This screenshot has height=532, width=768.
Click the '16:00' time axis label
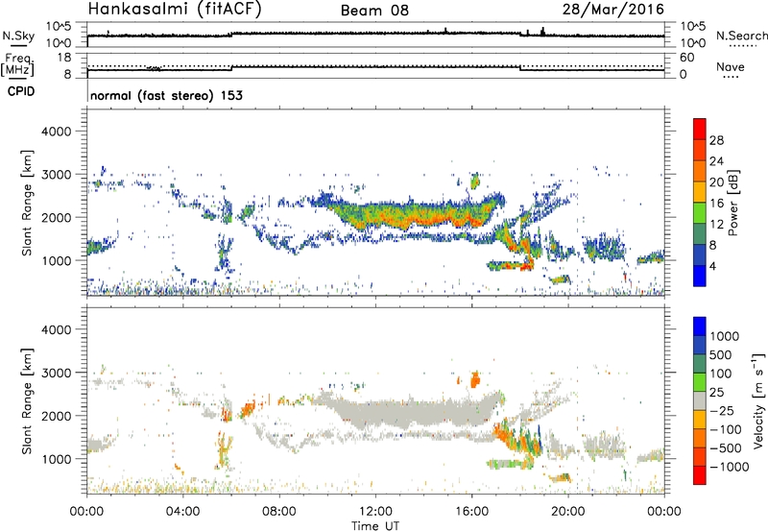coord(471,512)
